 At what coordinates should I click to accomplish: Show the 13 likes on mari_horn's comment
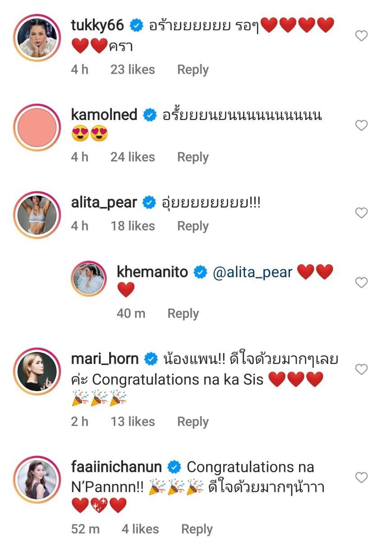(x=133, y=421)
